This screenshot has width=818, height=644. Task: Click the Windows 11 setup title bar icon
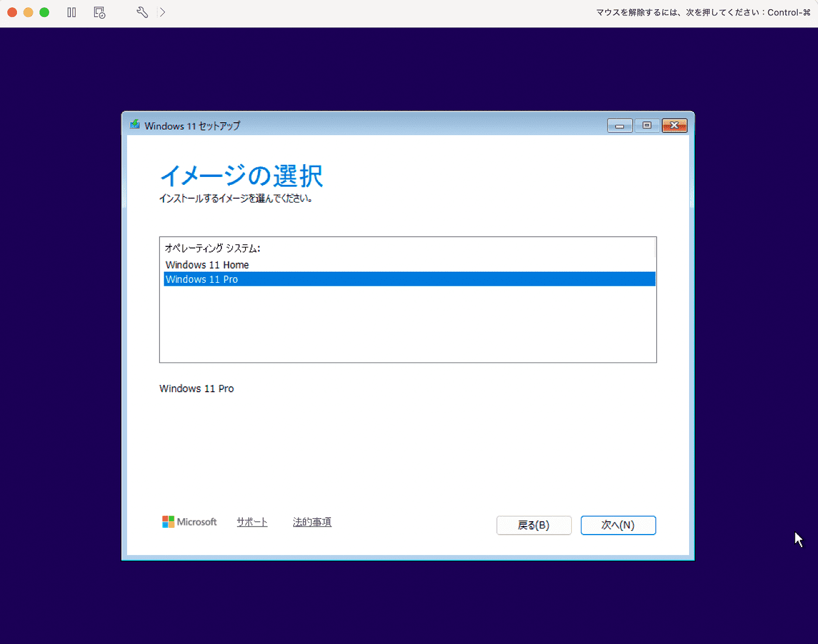[135, 125]
